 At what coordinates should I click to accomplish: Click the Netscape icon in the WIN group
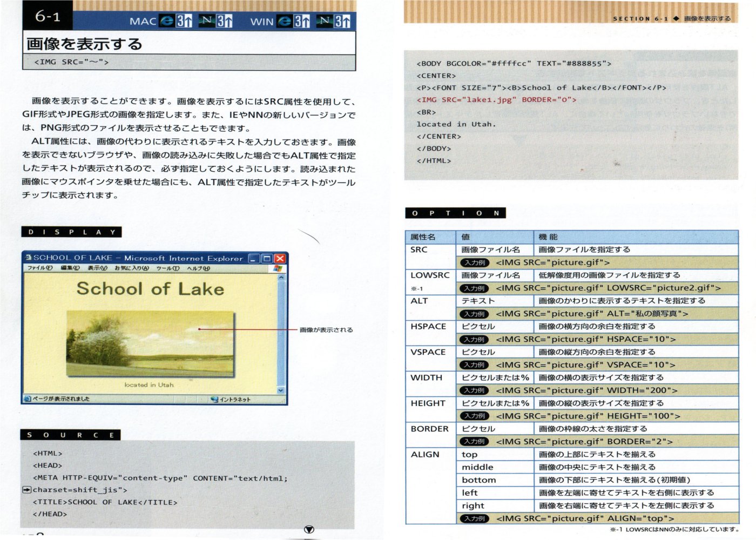[325, 21]
